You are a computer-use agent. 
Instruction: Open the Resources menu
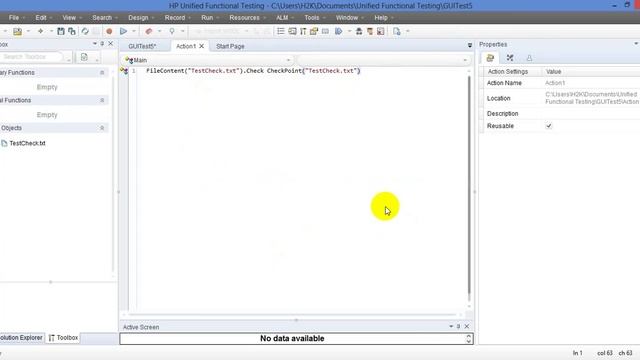244,18
